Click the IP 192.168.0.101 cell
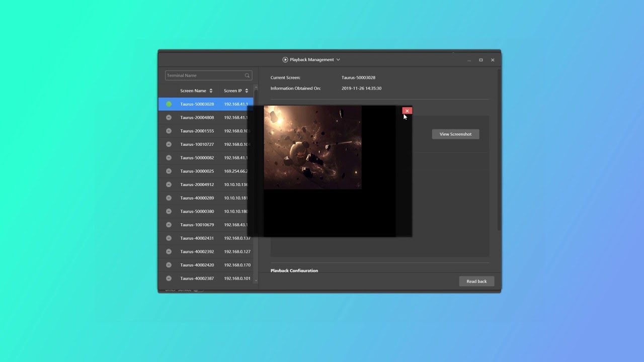The height and width of the screenshot is (362, 644). pos(237,279)
